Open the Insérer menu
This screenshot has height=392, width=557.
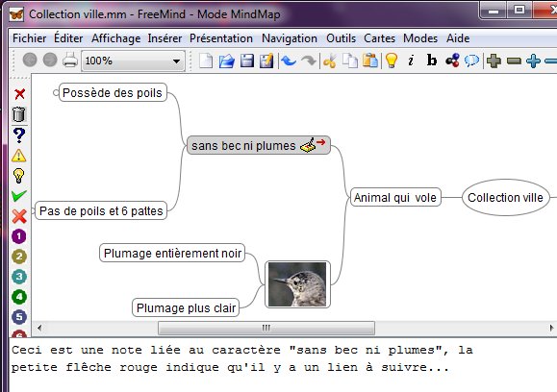click(165, 38)
